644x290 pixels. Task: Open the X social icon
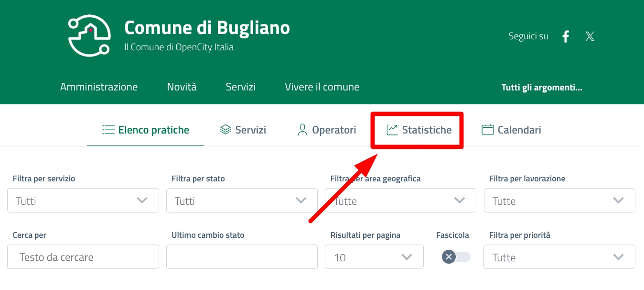tap(590, 36)
